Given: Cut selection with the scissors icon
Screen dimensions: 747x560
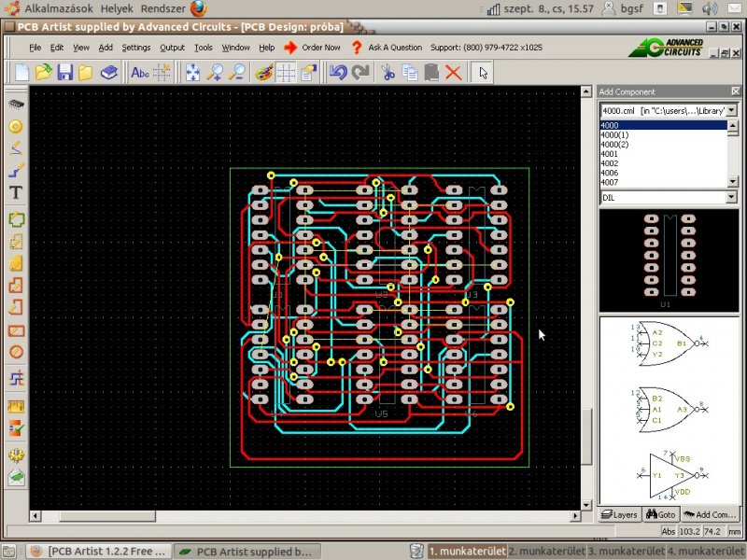Looking at the screenshot, I should [388, 73].
